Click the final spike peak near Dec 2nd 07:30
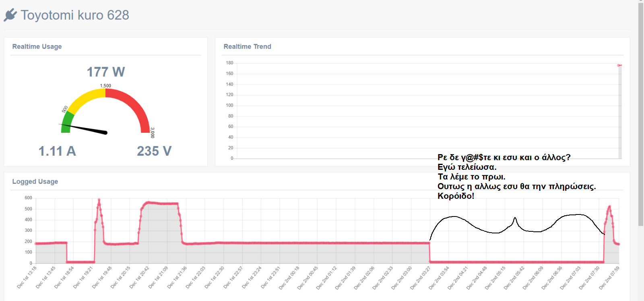This screenshot has width=644, height=301. (x=610, y=206)
